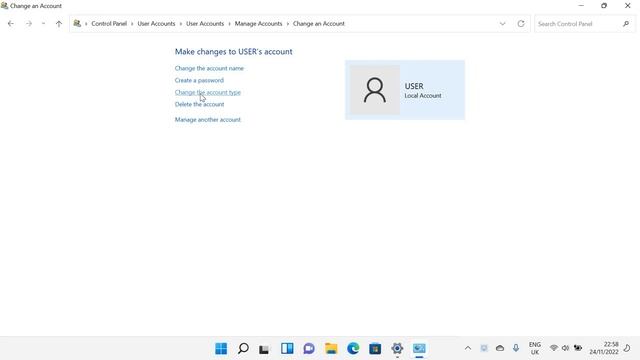Open the Chat app on the taskbar
Image resolution: width=640 pixels, height=360 pixels.
tap(309, 349)
